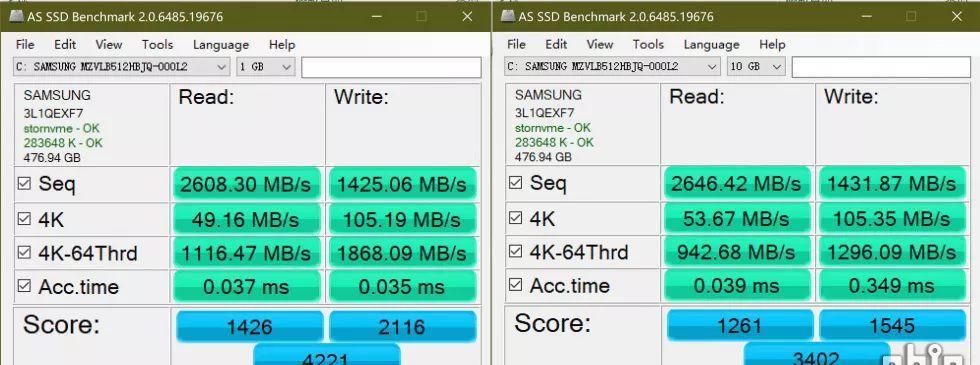The image size is (980, 365).
Task: Click read score 1426
Action: (x=249, y=326)
